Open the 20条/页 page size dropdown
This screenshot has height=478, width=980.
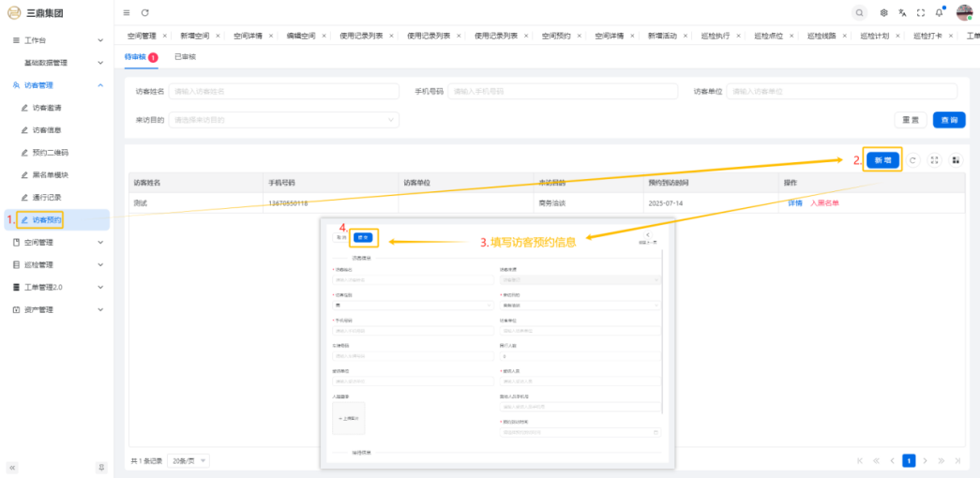189,461
